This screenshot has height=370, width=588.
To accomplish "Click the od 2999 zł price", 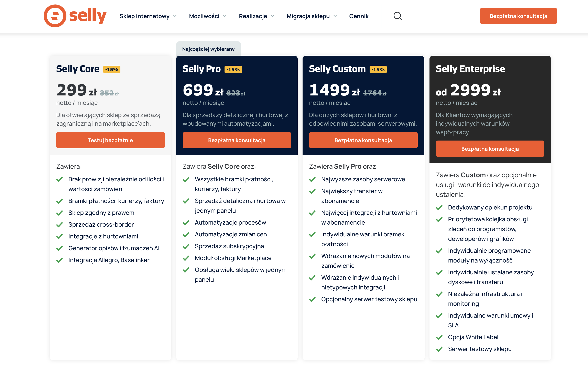I will 468,90.
